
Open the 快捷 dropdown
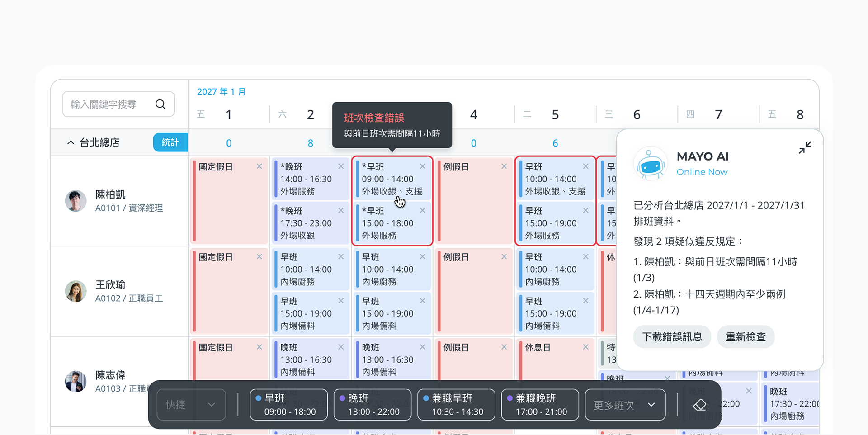pyautogui.click(x=191, y=405)
